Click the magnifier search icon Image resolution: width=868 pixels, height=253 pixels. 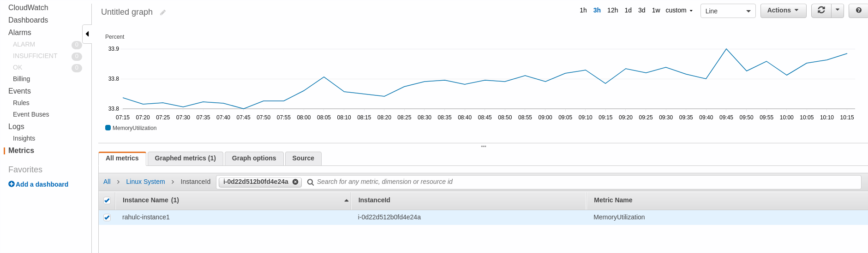(311, 182)
